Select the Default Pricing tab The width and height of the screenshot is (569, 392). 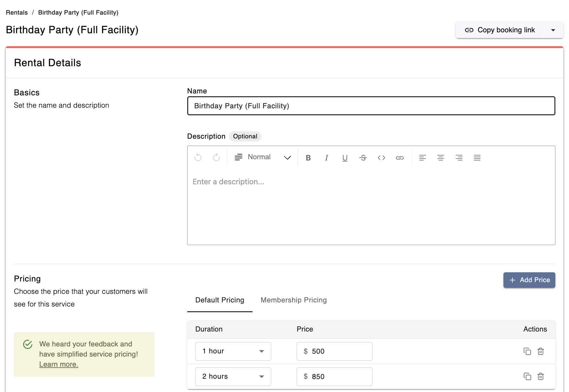[220, 300]
